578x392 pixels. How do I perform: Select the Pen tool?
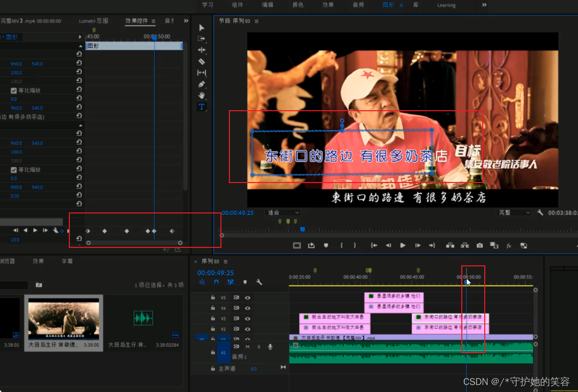click(201, 84)
